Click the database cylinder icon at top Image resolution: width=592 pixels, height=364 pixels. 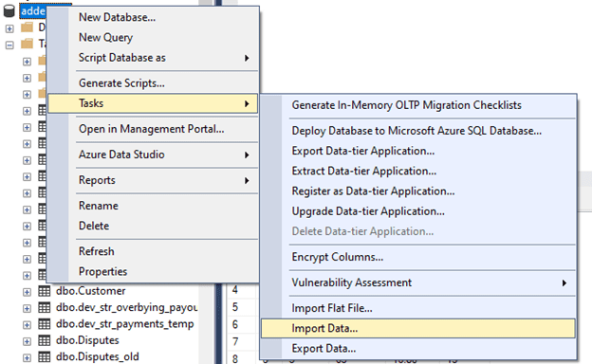tap(9, 10)
